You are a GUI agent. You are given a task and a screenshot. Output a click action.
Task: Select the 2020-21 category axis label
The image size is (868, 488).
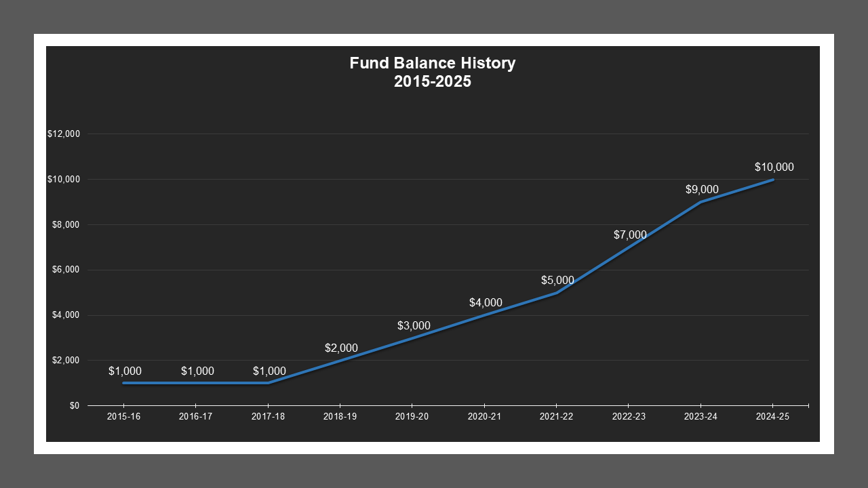(486, 417)
